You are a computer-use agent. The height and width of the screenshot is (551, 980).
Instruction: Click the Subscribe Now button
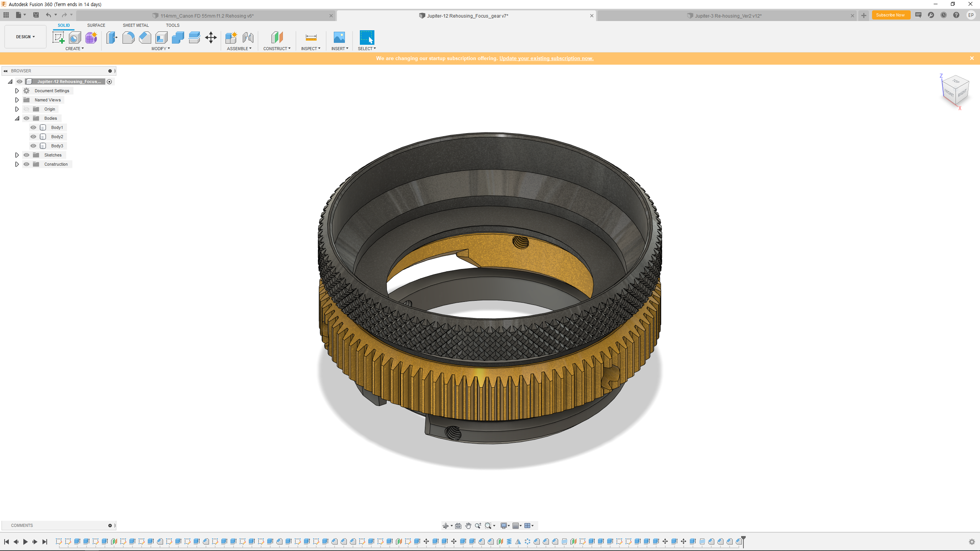(890, 15)
